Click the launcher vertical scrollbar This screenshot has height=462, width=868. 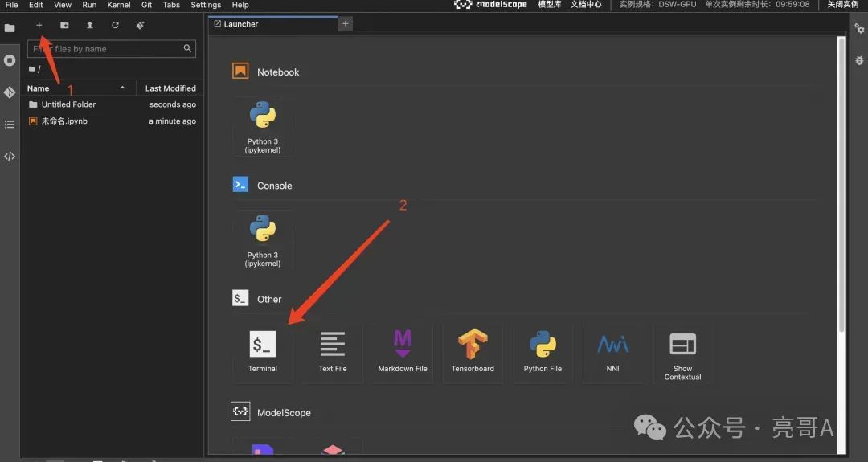[x=841, y=185]
